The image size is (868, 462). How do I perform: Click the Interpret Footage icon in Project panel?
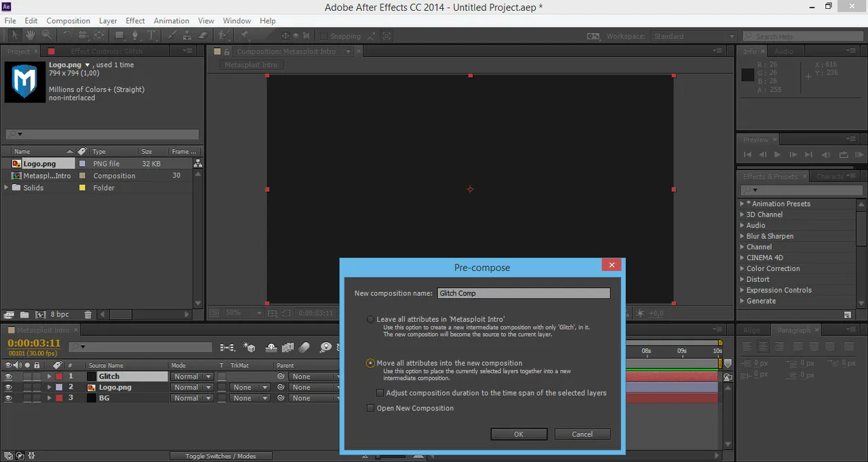click(x=9, y=314)
